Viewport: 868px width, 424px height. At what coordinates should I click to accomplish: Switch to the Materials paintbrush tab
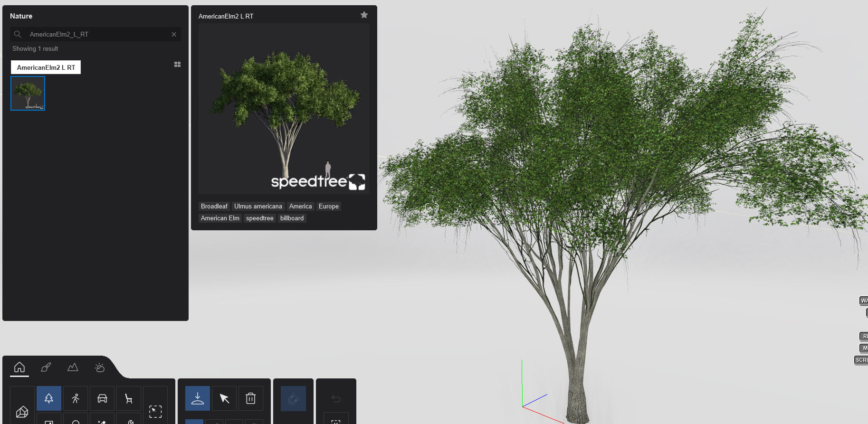click(x=46, y=367)
